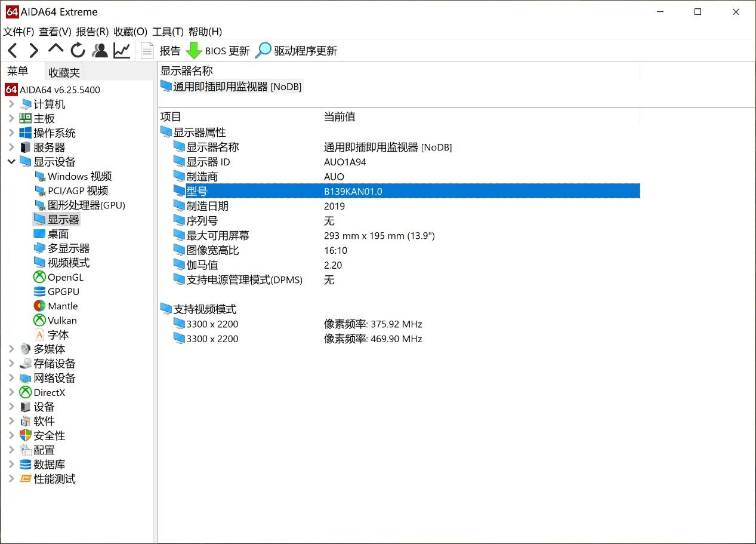The image size is (756, 544).
Task: Expand the 主板 tree node
Action: click(x=11, y=118)
